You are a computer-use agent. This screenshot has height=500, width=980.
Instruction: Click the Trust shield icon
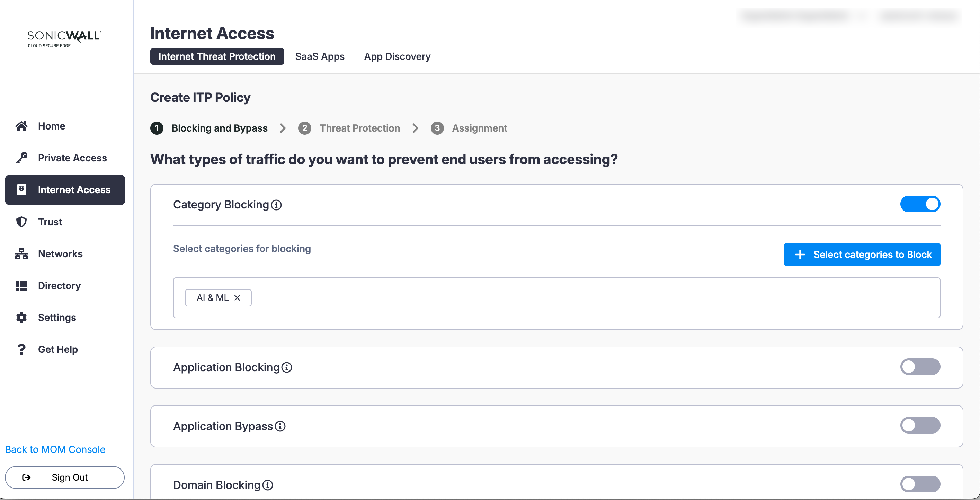click(x=21, y=222)
